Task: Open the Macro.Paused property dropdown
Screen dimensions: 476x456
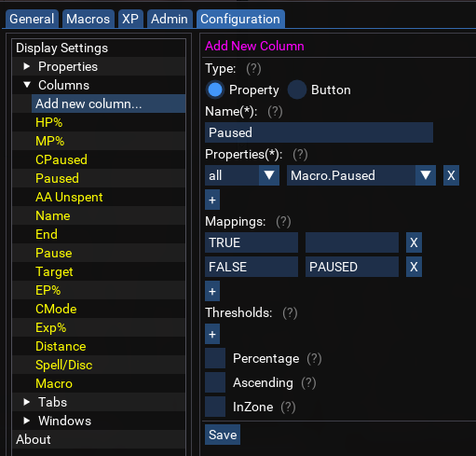Action: click(x=361, y=175)
